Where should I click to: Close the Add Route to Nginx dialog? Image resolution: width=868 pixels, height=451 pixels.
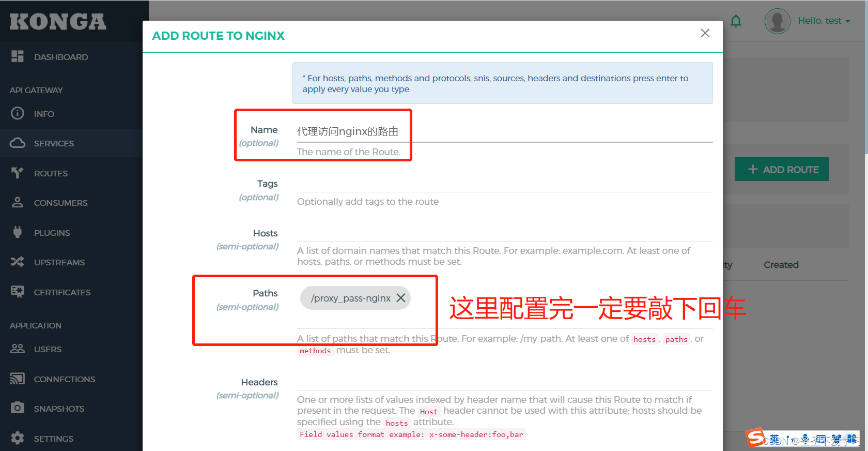pos(705,33)
